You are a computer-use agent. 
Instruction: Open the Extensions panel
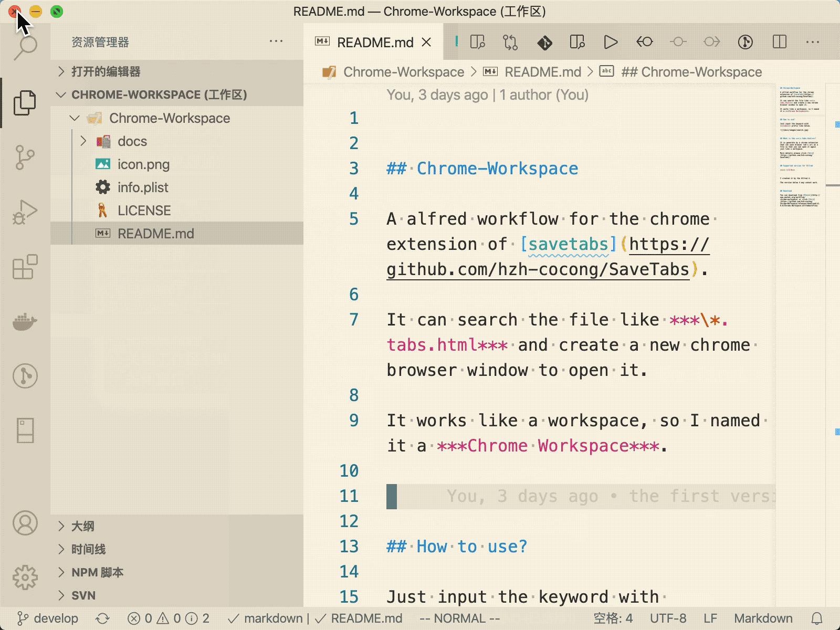[25, 268]
